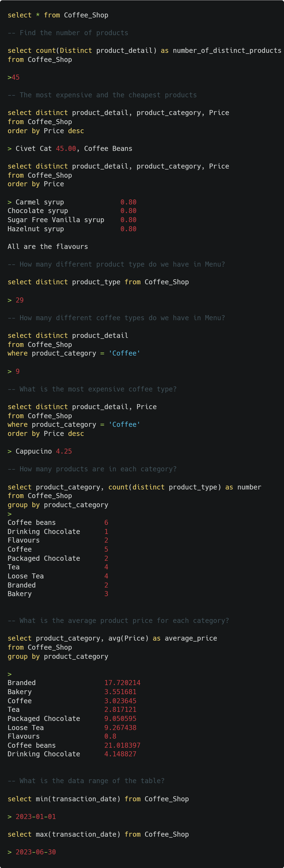
Task: Click the result value 45
Action: pos(16,77)
